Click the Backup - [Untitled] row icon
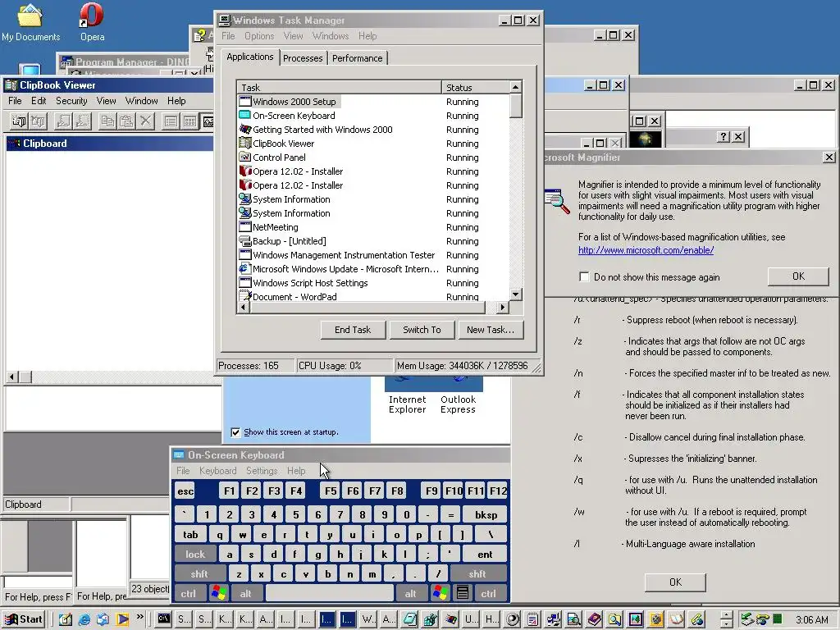Viewport: 840px width, 630px height. [244, 240]
